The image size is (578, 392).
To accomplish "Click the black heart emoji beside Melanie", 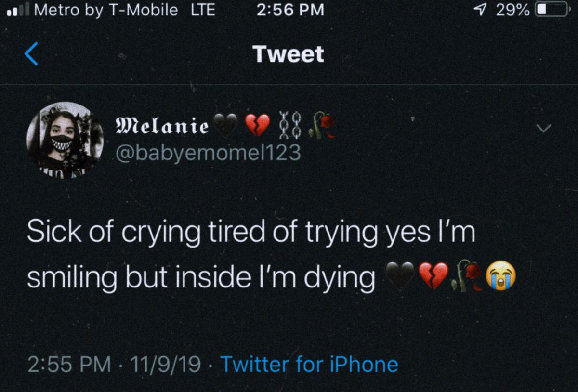I will [x=225, y=126].
